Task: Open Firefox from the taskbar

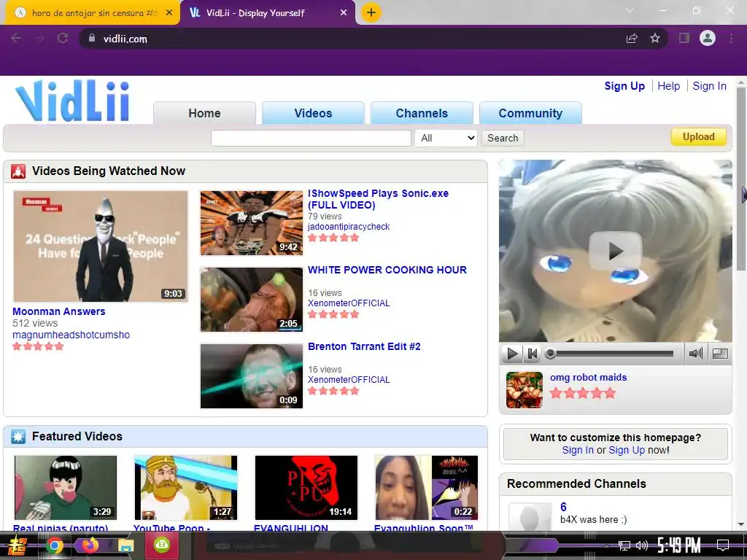Action: coord(90,545)
